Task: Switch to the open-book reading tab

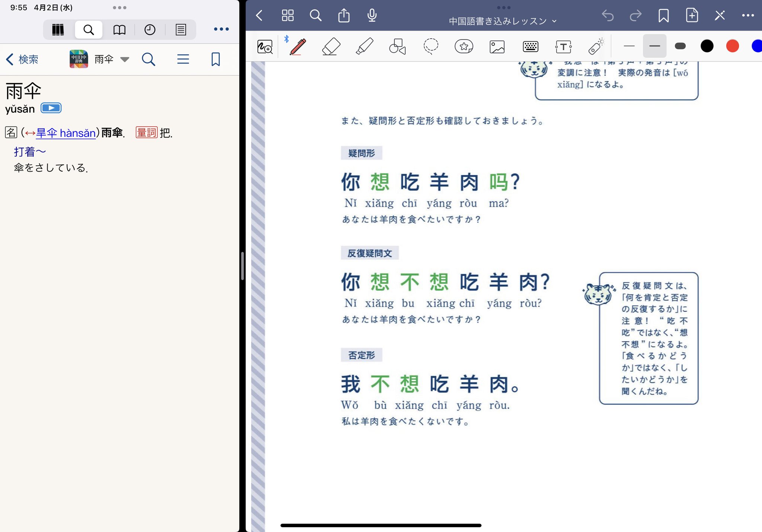Action: tap(119, 30)
